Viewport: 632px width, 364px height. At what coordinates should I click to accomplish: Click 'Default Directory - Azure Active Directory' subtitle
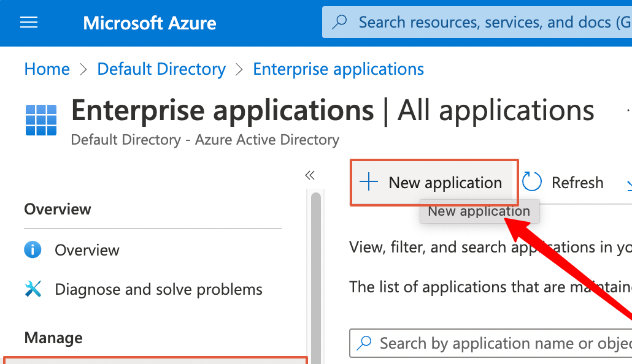coord(205,140)
